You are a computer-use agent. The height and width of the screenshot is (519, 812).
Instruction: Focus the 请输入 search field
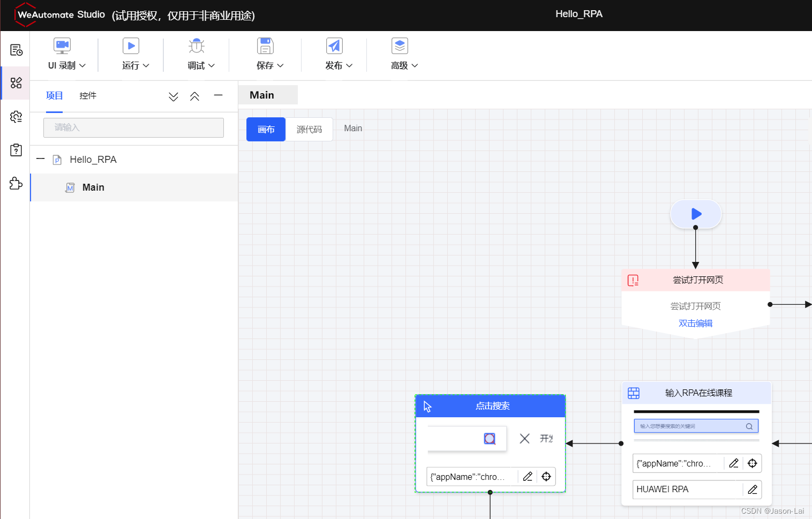click(133, 127)
